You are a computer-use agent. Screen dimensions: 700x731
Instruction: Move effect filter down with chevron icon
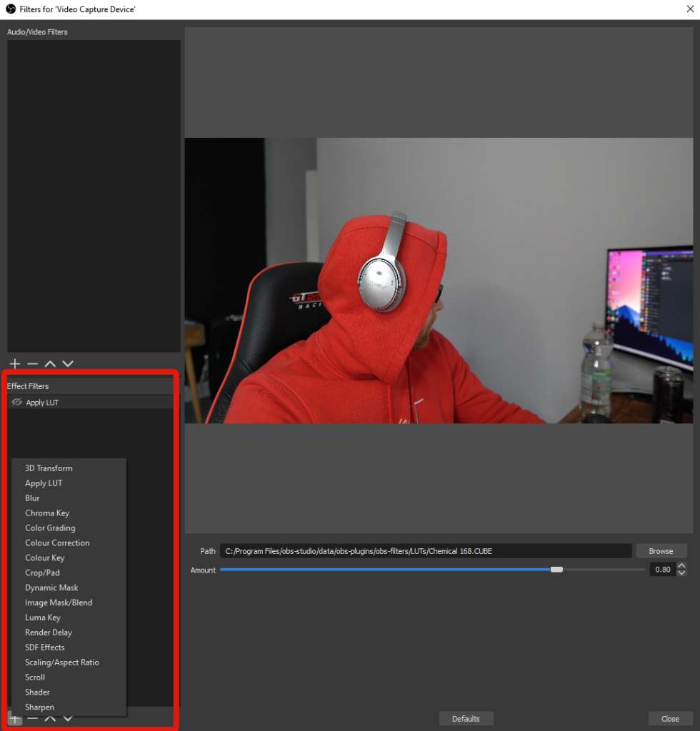(68, 718)
